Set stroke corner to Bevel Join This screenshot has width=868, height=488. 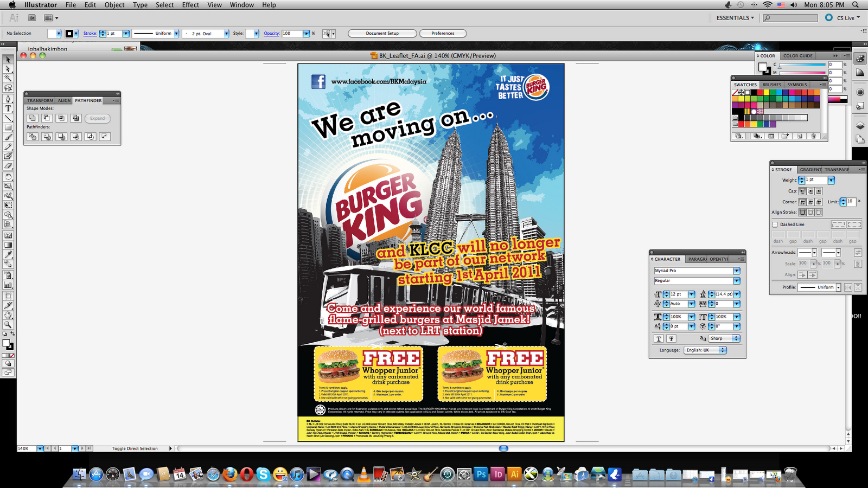[x=819, y=202]
